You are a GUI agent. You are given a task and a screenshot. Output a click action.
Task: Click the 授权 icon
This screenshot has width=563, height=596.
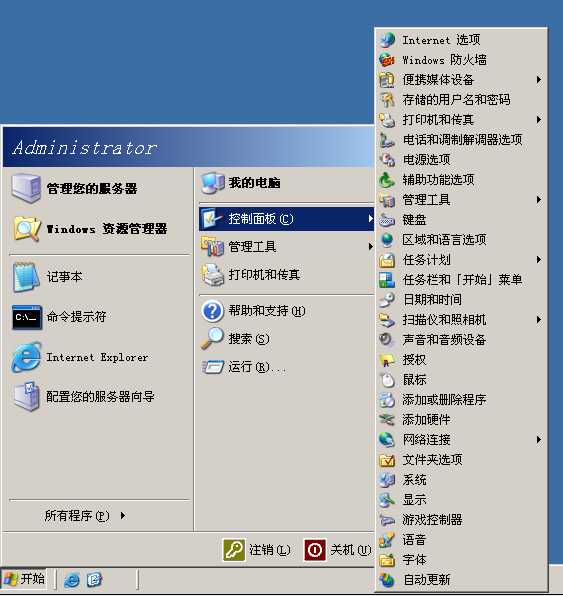pos(387,360)
